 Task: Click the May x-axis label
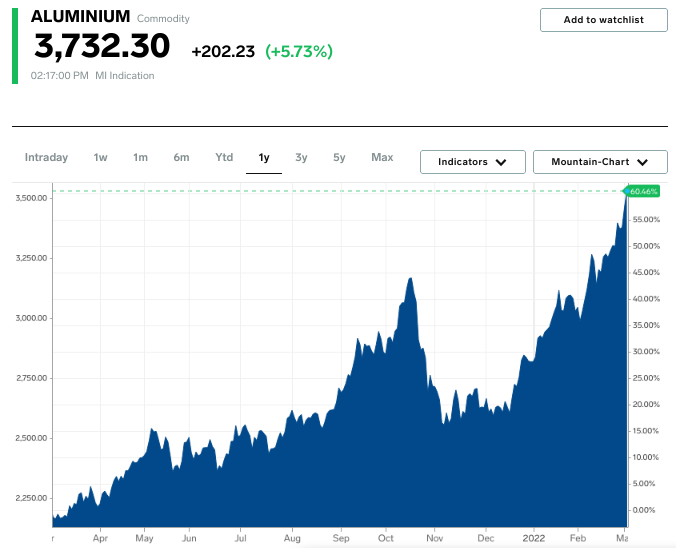point(144,538)
